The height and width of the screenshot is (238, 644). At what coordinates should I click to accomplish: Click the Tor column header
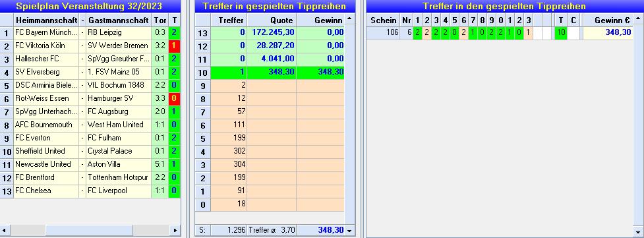coord(160,20)
